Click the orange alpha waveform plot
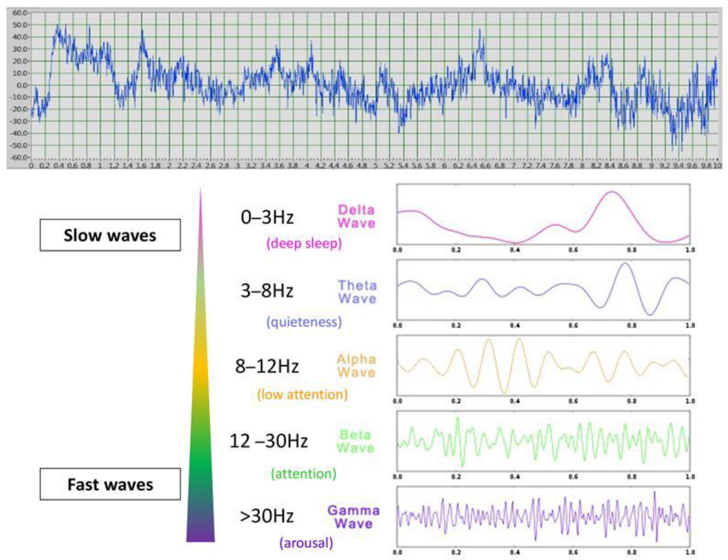728x560 pixels. point(543,365)
